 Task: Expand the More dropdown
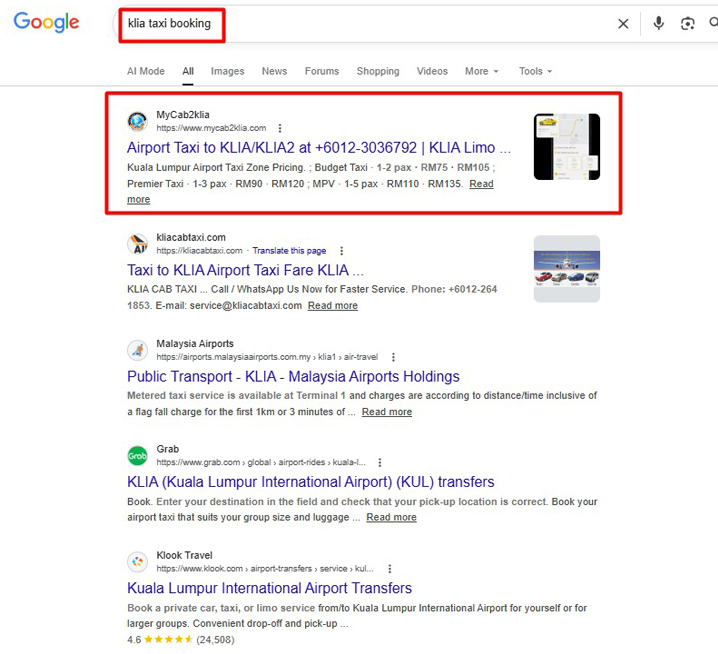481,71
